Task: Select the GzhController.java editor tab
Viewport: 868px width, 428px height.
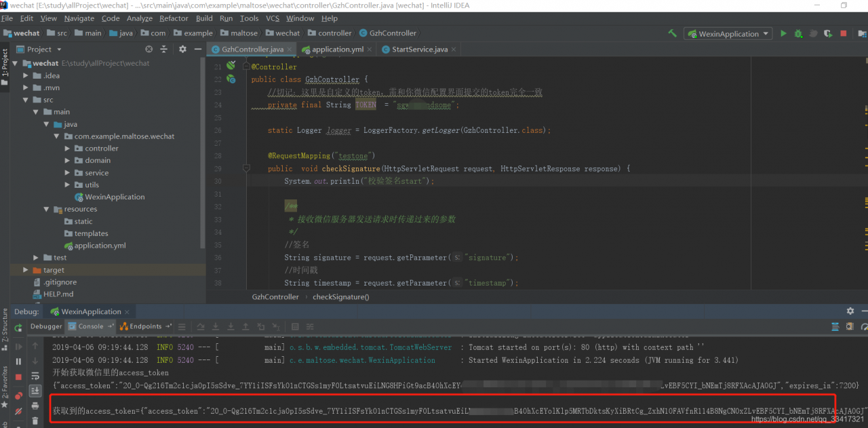Action: pos(252,50)
